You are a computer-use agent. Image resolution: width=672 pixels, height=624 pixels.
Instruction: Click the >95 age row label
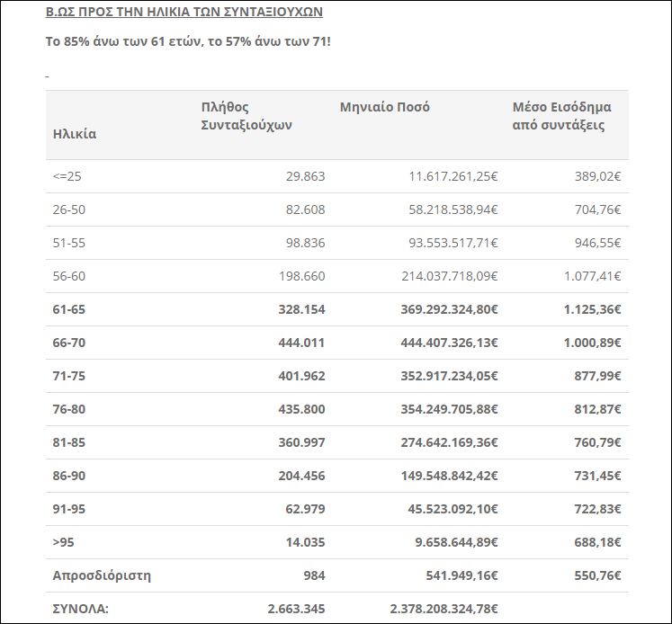pyautogui.click(x=66, y=542)
